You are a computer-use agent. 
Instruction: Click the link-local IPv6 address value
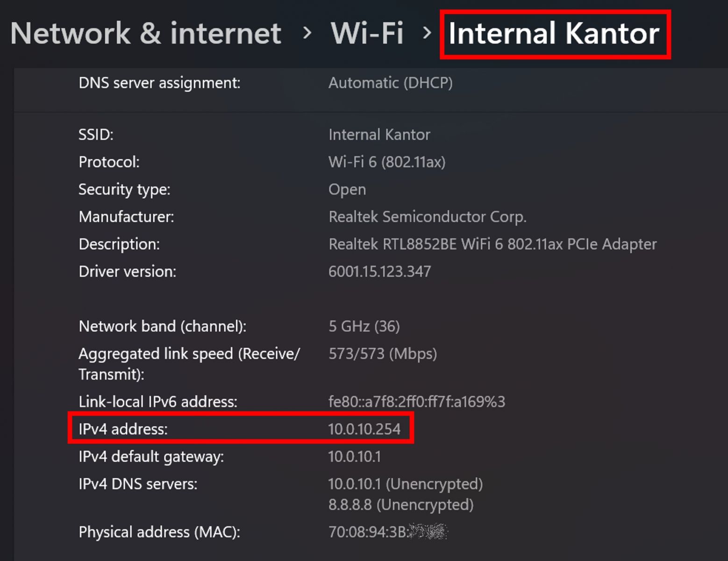click(x=416, y=402)
